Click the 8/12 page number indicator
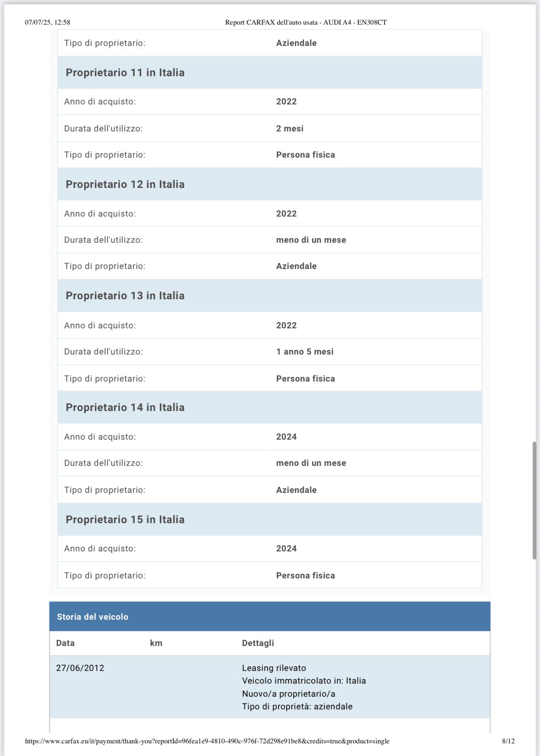This screenshot has width=540, height=756. click(508, 741)
